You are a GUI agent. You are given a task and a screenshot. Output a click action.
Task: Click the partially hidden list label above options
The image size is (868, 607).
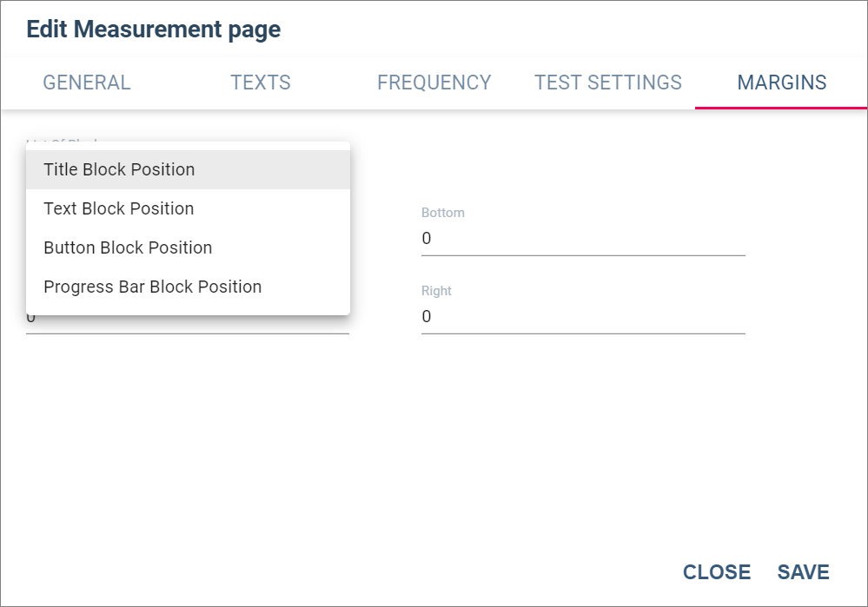[62, 141]
